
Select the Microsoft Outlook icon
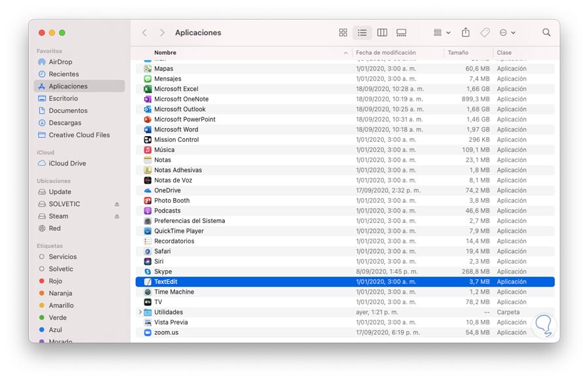[x=148, y=109]
